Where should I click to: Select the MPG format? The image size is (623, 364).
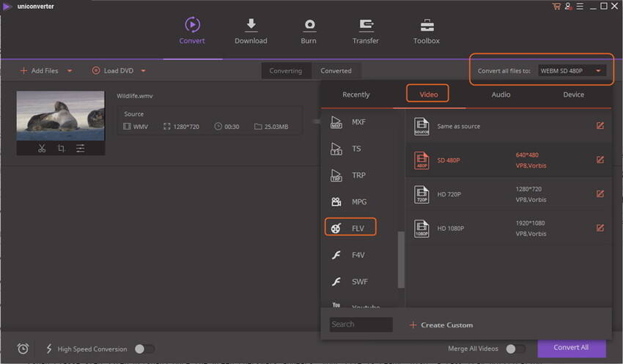[x=359, y=201]
